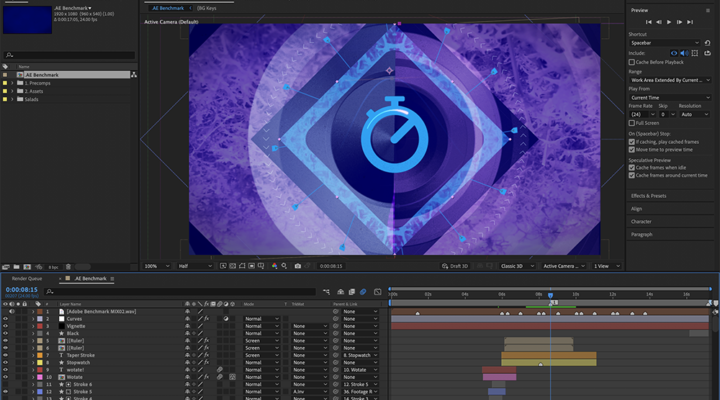Jump to last frame in Preview panel

point(690,22)
